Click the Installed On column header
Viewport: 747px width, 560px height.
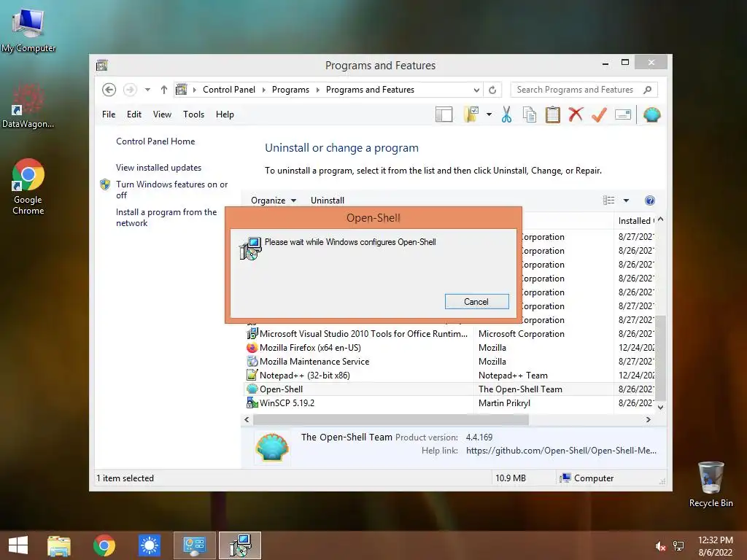click(x=635, y=220)
